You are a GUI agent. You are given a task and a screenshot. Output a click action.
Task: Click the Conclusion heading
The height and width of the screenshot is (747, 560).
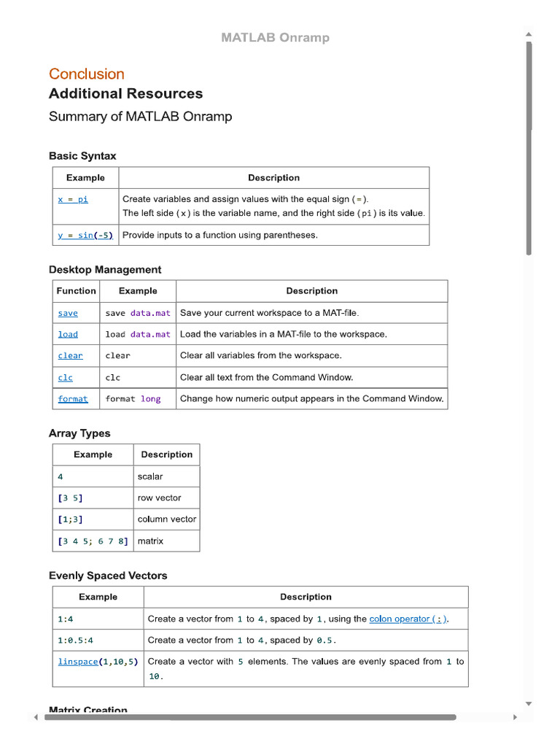87,74
